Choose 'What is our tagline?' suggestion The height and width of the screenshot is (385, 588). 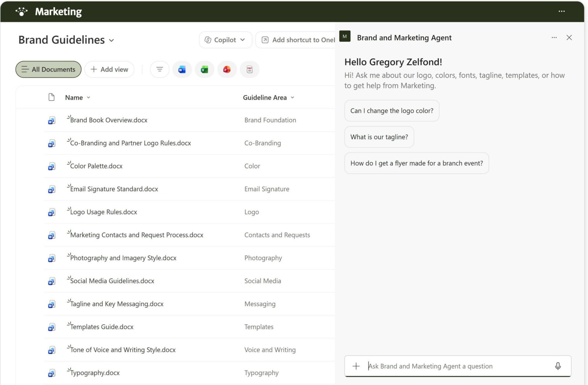coord(379,137)
